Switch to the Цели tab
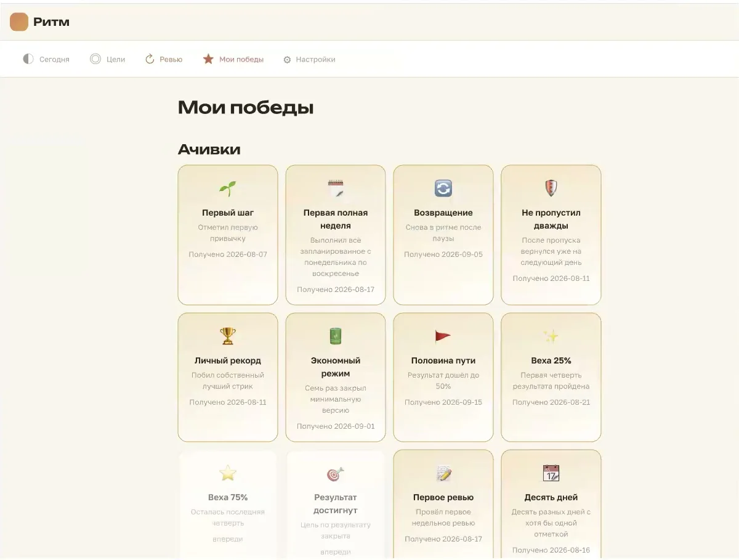739x560 pixels. (108, 59)
